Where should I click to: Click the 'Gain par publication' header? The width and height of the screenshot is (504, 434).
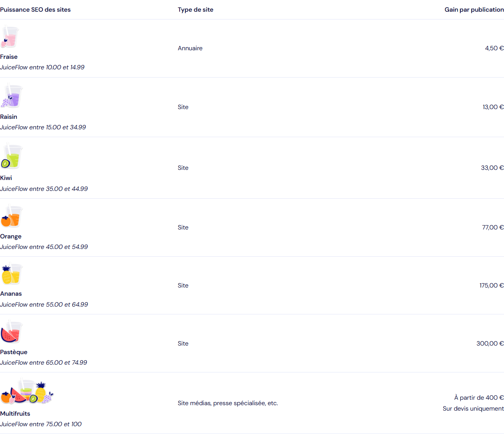pos(474,10)
